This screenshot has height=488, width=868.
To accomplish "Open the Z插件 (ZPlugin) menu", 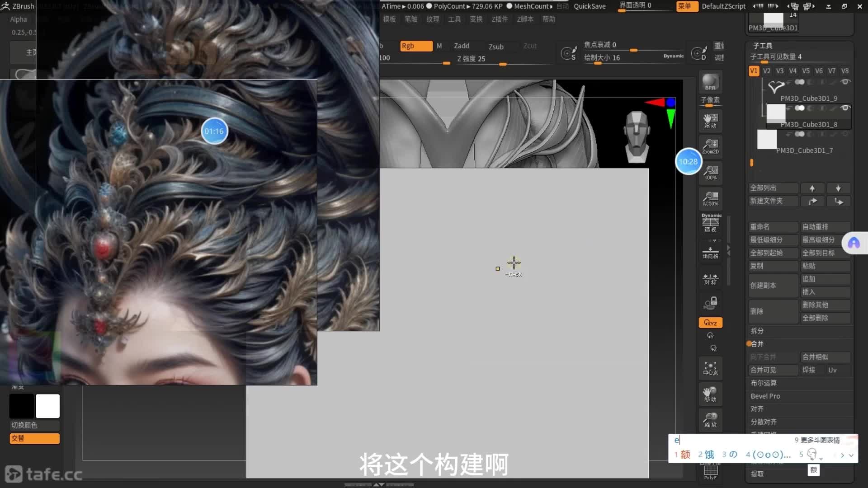I will tap(500, 19).
